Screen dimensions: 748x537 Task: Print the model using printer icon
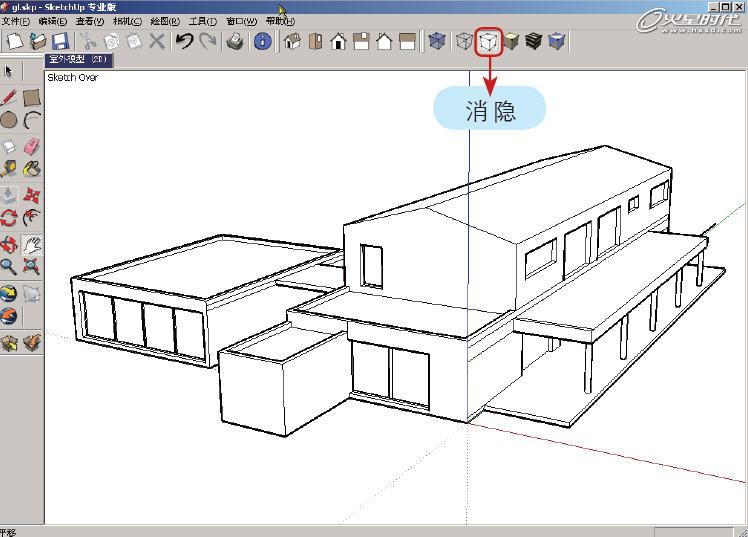[235, 41]
